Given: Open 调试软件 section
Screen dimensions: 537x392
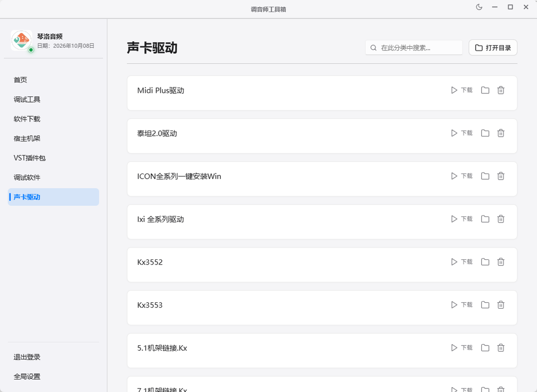Looking at the screenshot, I should click(x=53, y=177).
